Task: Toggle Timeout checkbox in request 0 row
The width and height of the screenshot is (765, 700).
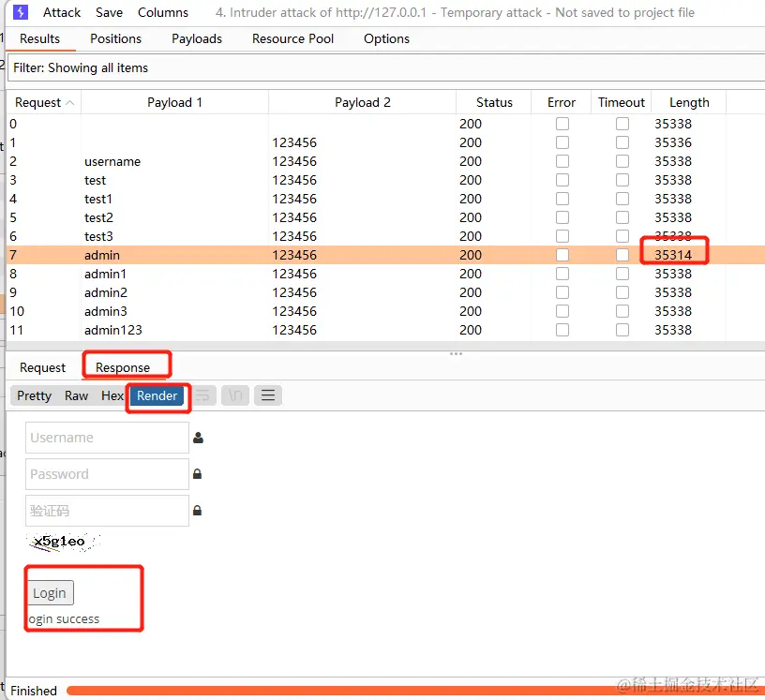Action: 622,124
